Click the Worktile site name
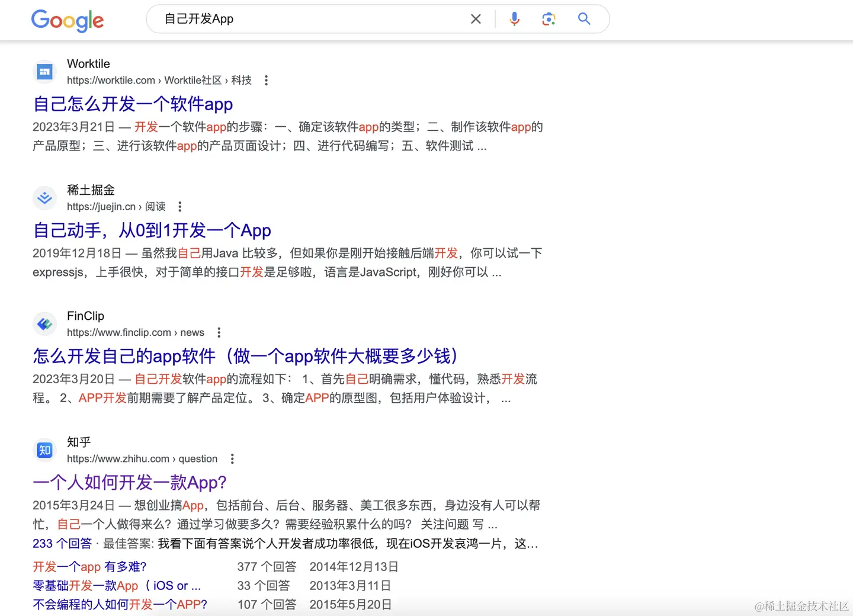This screenshot has height=616, width=853. (88, 64)
